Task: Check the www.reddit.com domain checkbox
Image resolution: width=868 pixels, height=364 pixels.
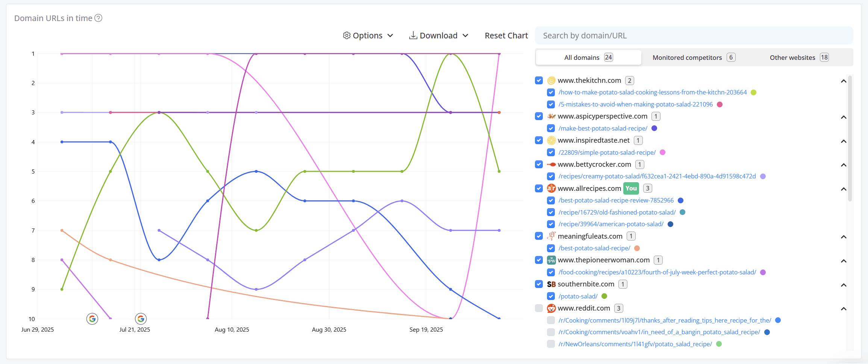Action: point(539,308)
